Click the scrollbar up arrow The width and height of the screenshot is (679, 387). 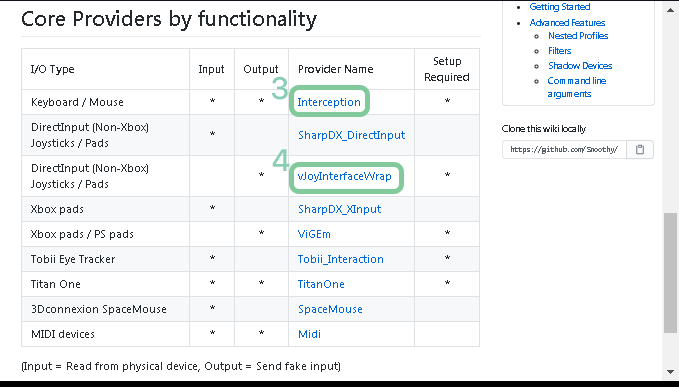(670, 10)
